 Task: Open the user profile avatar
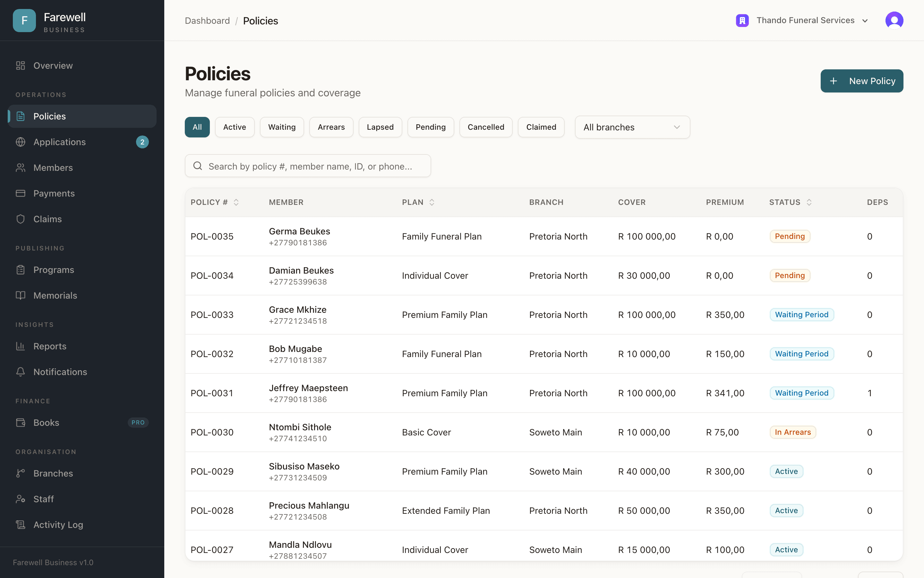(x=894, y=20)
